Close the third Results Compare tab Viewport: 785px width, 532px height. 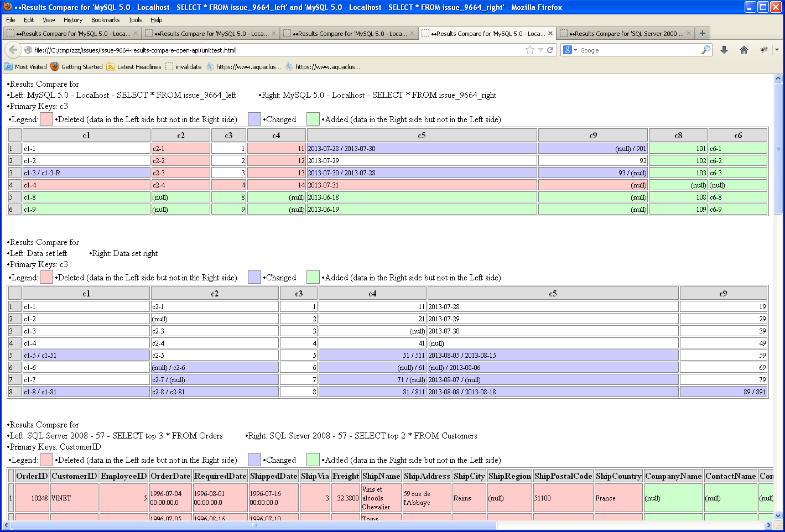412,33
